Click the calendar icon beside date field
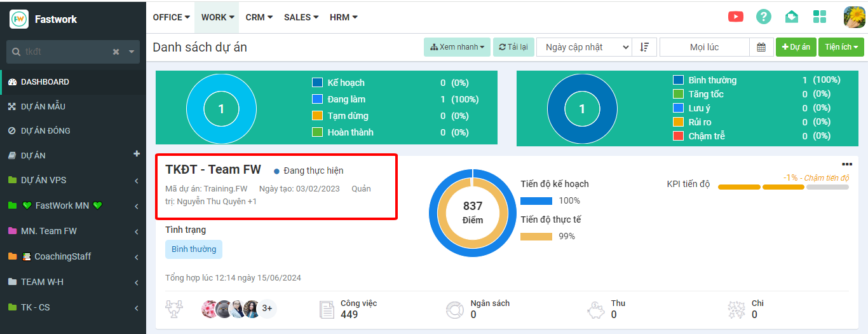Viewport: 868px width, 334px height. (x=761, y=47)
